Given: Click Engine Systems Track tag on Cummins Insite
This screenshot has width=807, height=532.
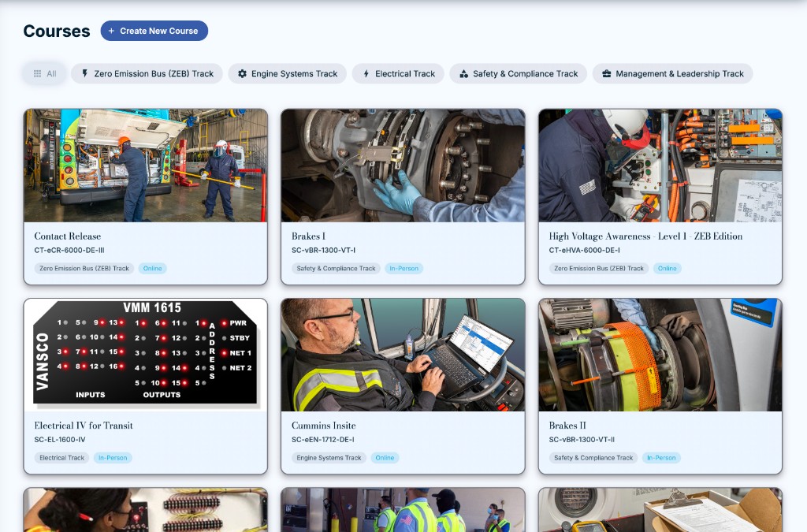Looking at the screenshot, I should (x=329, y=458).
